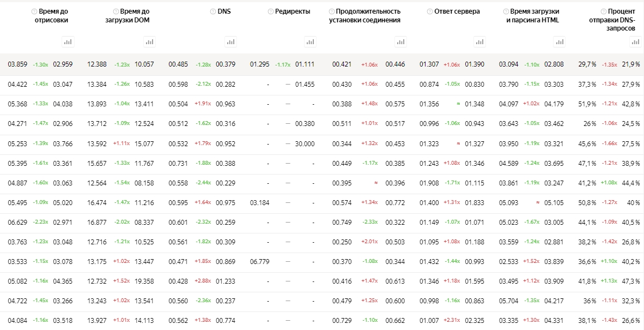644x330 pixels.
Task: Show chart for Время загрузки и парсинга HTML
Action: pyautogui.click(x=559, y=41)
